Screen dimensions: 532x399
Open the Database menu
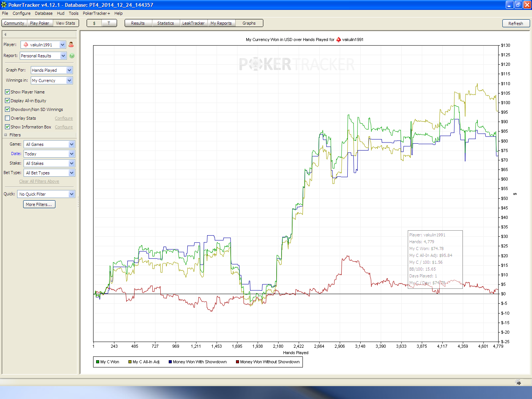pyautogui.click(x=44, y=13)
